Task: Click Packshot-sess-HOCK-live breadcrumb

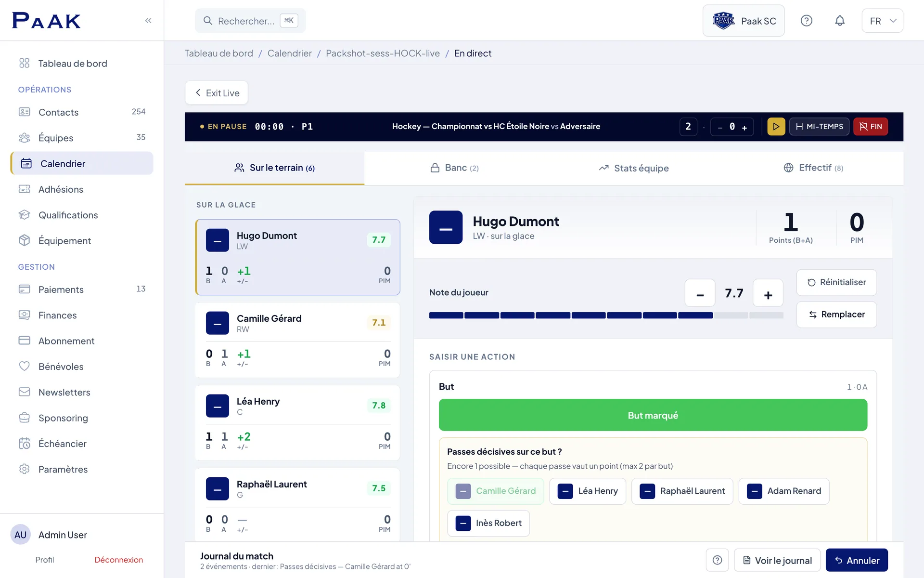Action: click(x=383, y=53)
